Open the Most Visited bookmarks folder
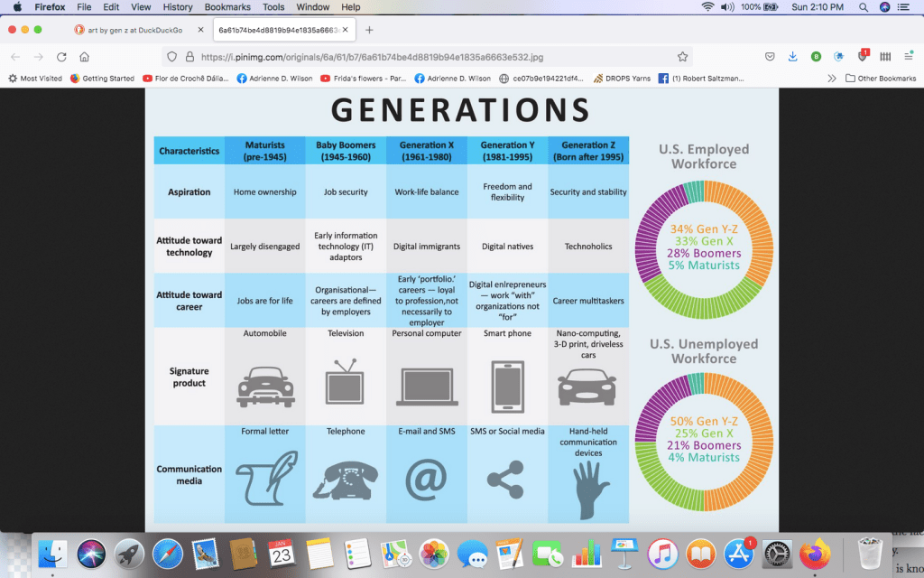Viewport: 924px width, 578px height. pyautogui.click(x=35, y=79)
